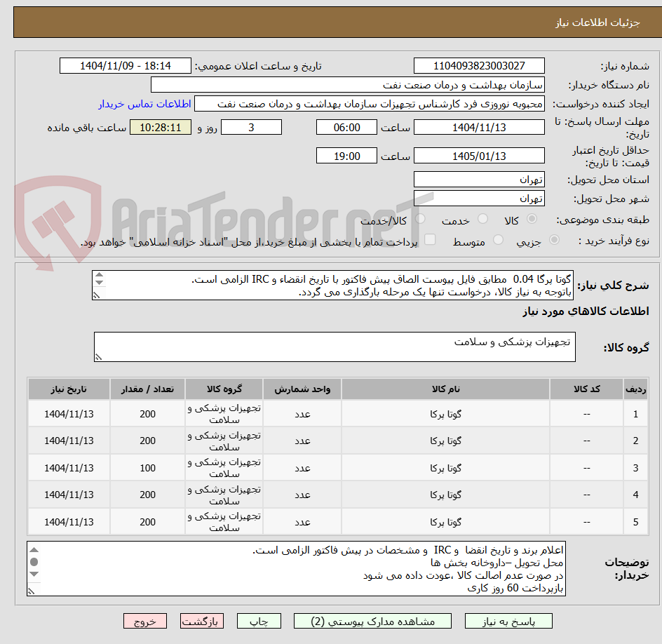
Task: Click the گروه کالا text area
Action: 335,347
